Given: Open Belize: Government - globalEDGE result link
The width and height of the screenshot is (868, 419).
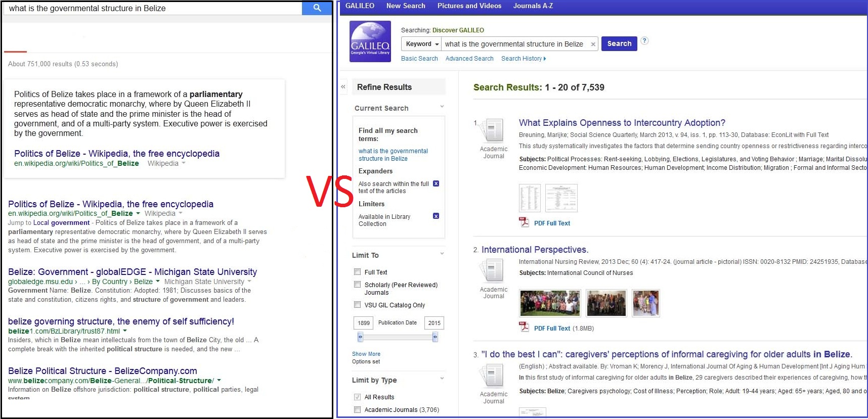Looking at the screenshot, I should tap(133, 272).
